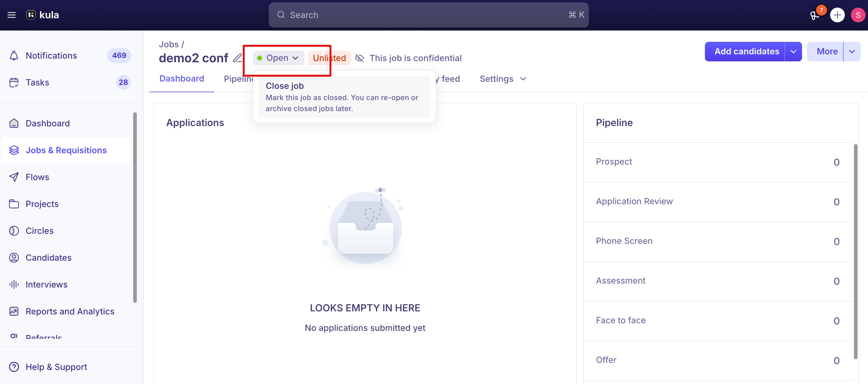The image size is (868, 384).
Task: Expand the Add candidates arrow dropdown
Action: coord(793,52)
